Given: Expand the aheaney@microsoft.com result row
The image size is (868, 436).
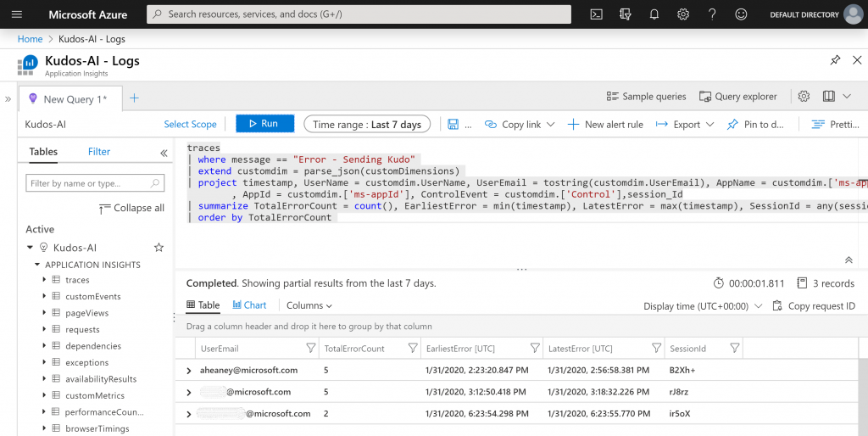Looking at the screenshot, I should click(189, 371).
